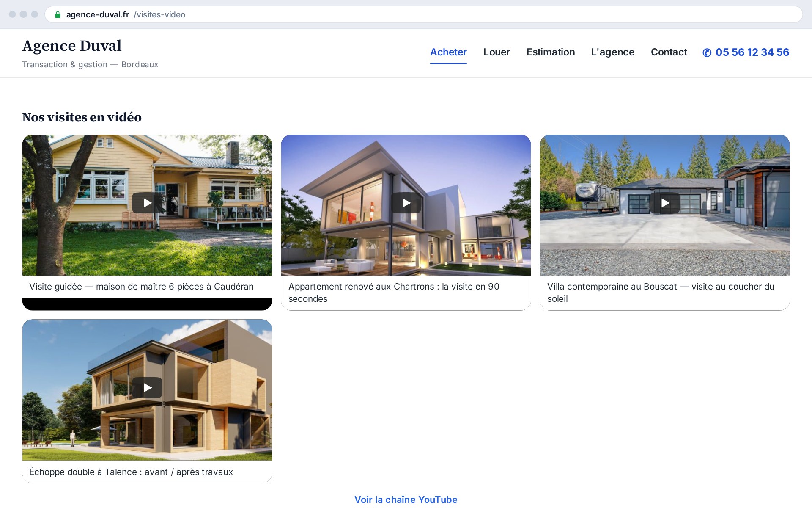Open the Acheter menu item
812x508 pixels.
tap(448, 52)
